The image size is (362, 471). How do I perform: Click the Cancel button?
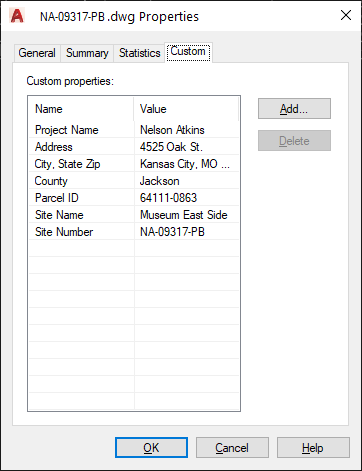tap(232, 448)
